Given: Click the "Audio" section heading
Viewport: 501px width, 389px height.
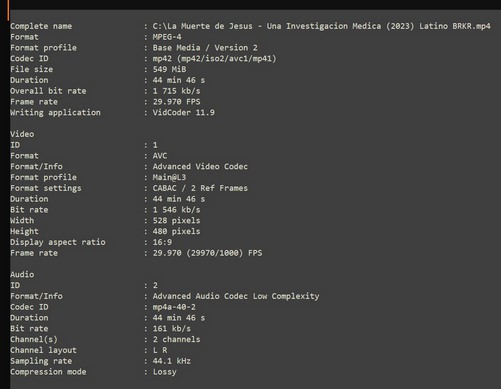Looking at the screenshot, I should [x=22, y=274].
